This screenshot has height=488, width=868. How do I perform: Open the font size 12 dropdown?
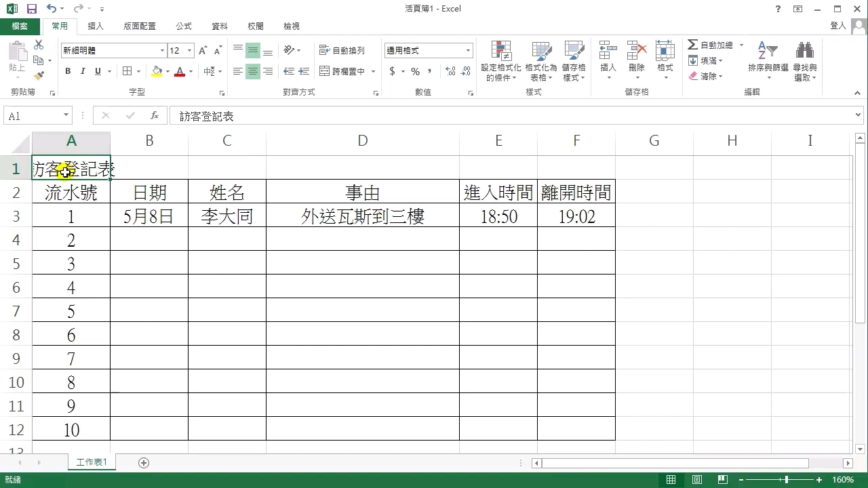click(x=190, y=51)
